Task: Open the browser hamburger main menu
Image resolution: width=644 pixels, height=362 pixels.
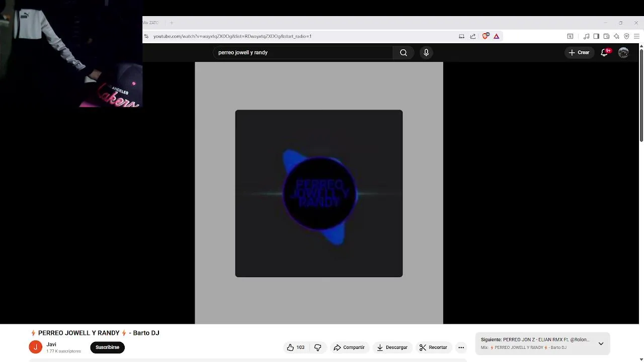Action: tap(636, 36)
